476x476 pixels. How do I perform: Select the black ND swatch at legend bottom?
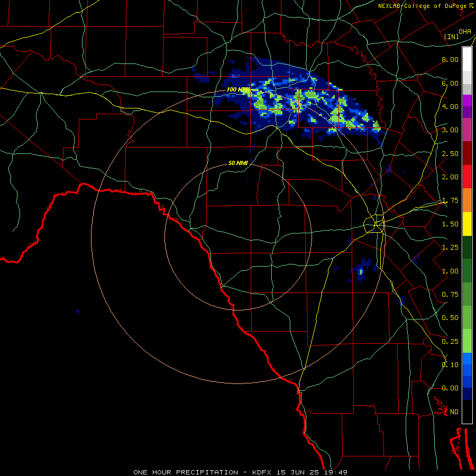(x=467, y=411)
